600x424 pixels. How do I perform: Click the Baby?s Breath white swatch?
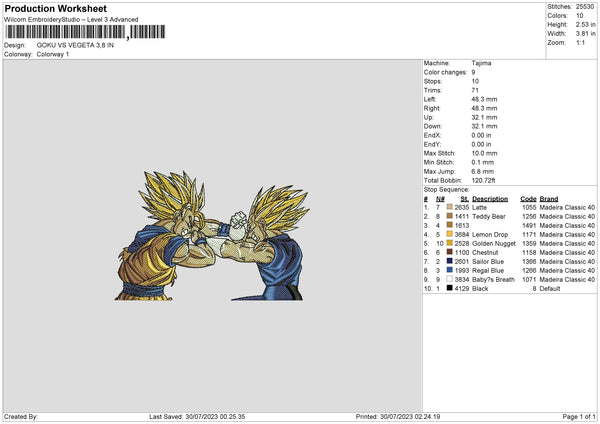pos(449,279)
